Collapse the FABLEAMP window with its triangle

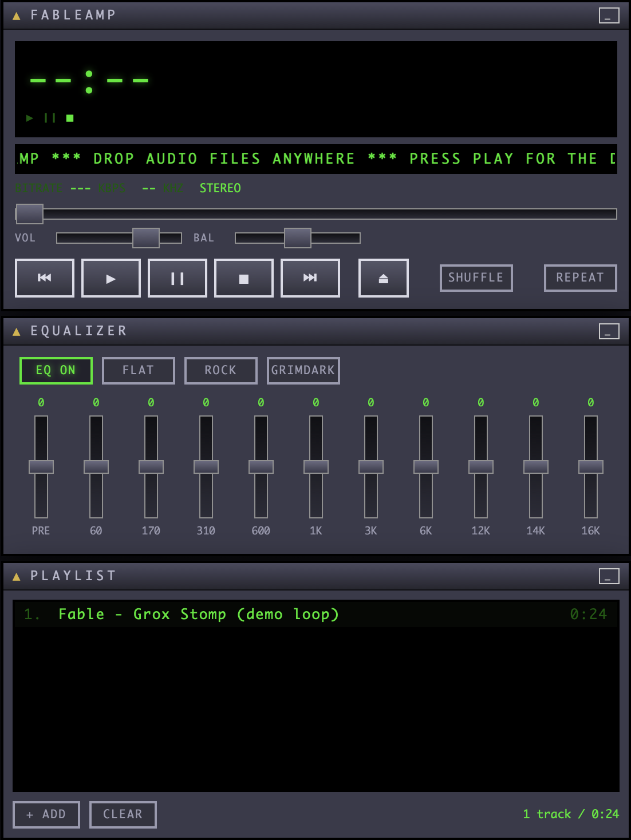pyautogui.click(x=17, y=16)
